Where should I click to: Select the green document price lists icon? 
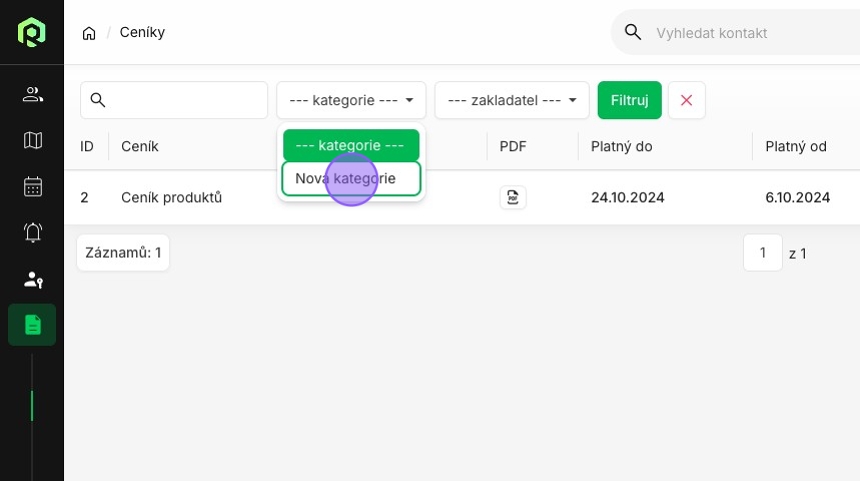[x=32, y=325]
